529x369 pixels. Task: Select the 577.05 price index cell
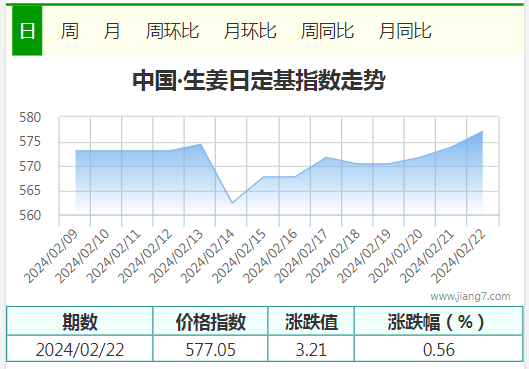point(211,349)
